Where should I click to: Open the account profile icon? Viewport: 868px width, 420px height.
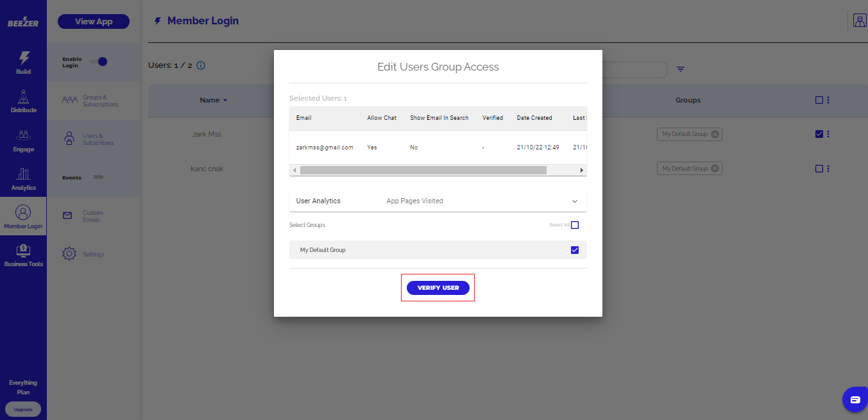[x=859, y=21]
